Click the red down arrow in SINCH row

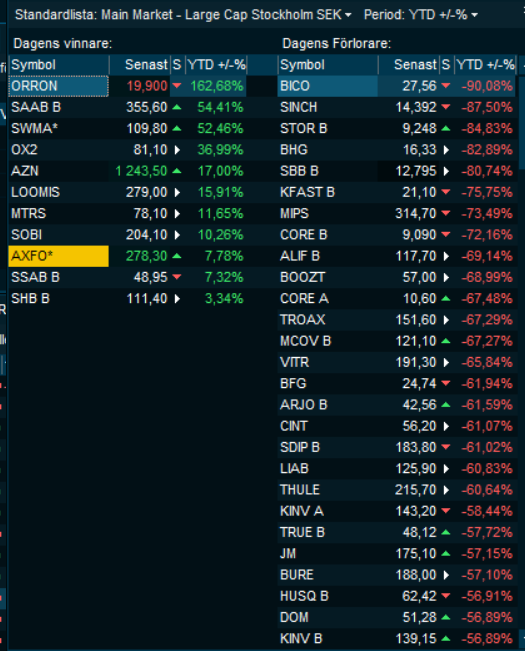click(x=446, y=107)
